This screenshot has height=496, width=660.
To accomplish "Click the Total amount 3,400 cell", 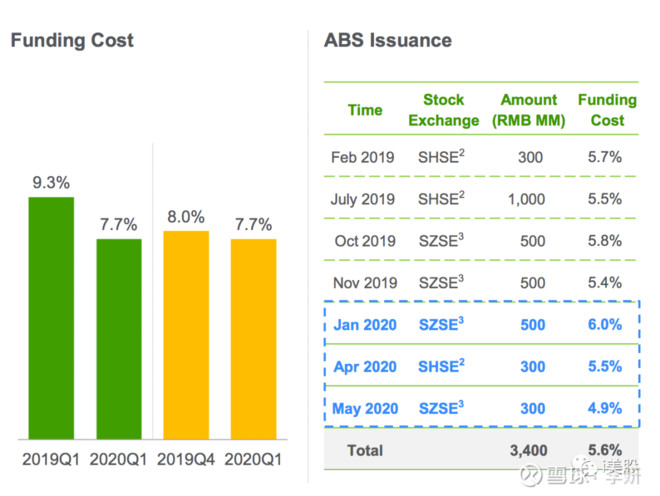I will coord(527,451).
